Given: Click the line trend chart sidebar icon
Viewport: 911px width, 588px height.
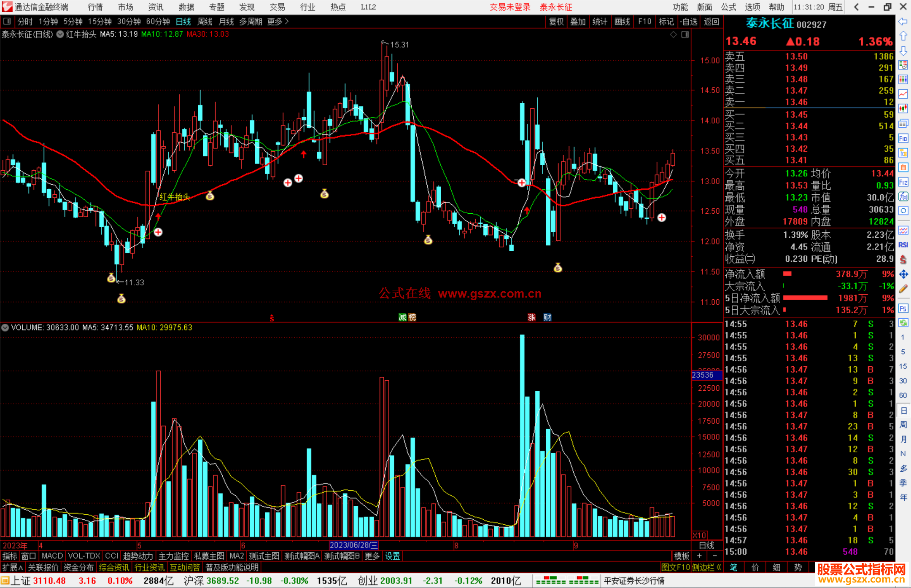Looking at the screenshot, I should coord(903,94).
